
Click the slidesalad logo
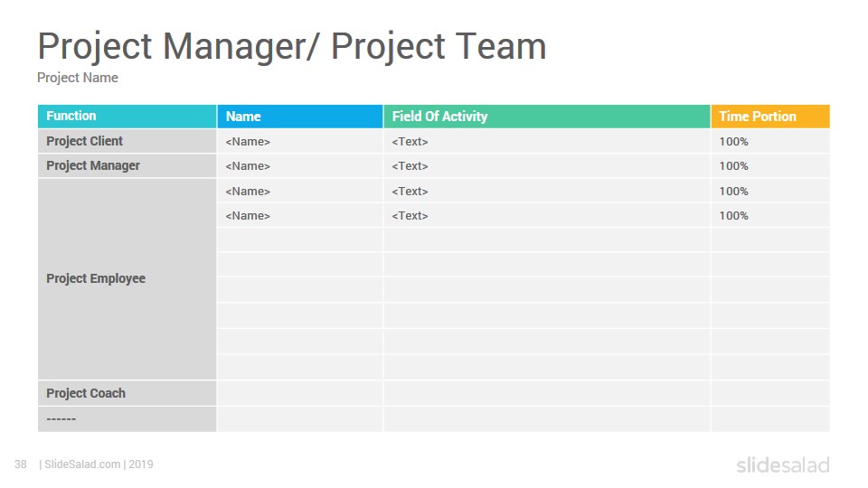(783, 465)
